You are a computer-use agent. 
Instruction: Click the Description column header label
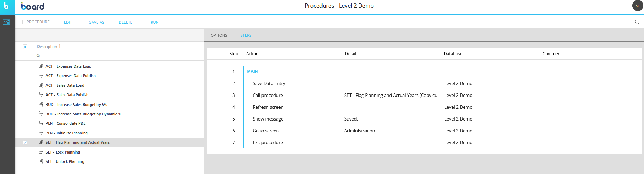pyautogui.click(x=47, y=47)
